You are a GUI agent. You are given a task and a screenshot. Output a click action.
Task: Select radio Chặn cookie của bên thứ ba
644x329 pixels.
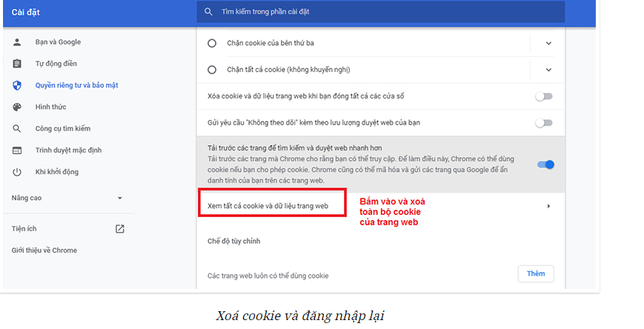coord(212,43)
